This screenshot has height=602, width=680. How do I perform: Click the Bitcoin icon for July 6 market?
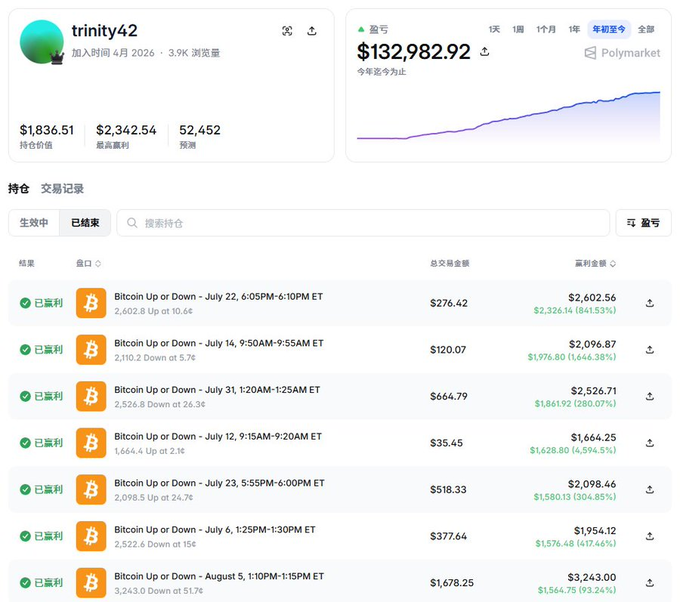click(91, 536)
